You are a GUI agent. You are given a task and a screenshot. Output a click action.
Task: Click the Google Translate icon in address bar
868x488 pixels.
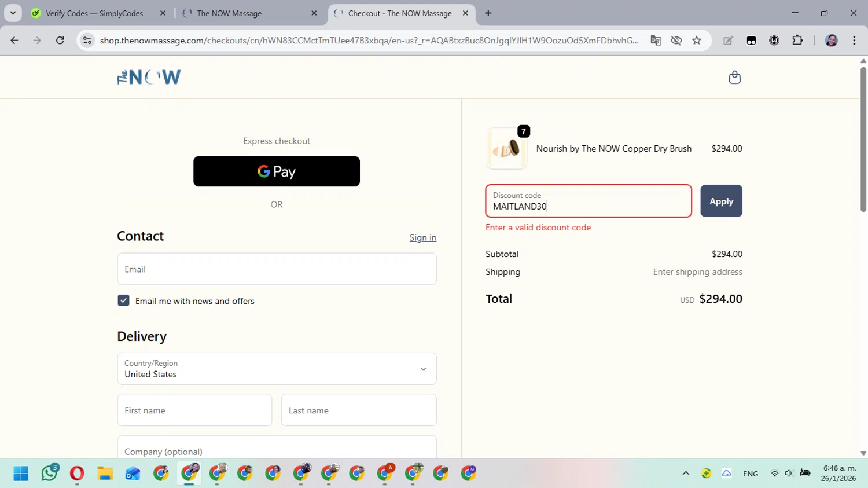pyautogui.click(x=656, y=41)
